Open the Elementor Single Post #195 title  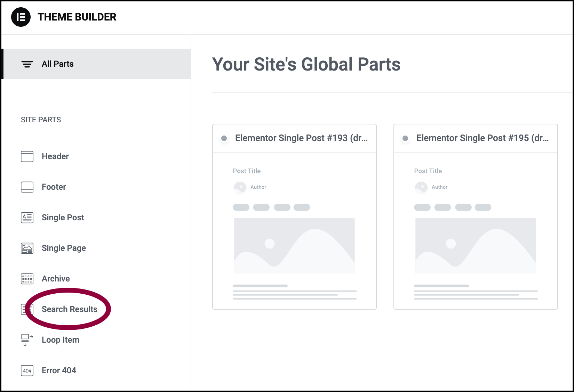pos(483,138)
